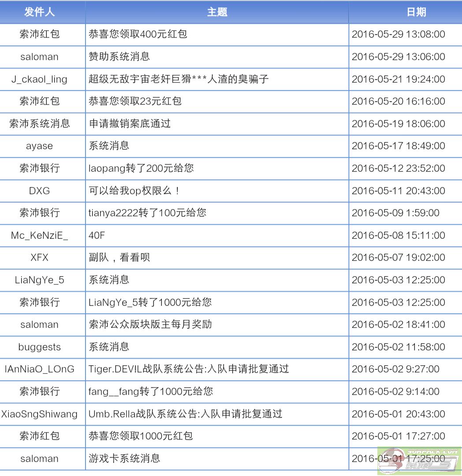Click the 主题 column header
This screenshot has width=462, height=476.
coord(217,12)
